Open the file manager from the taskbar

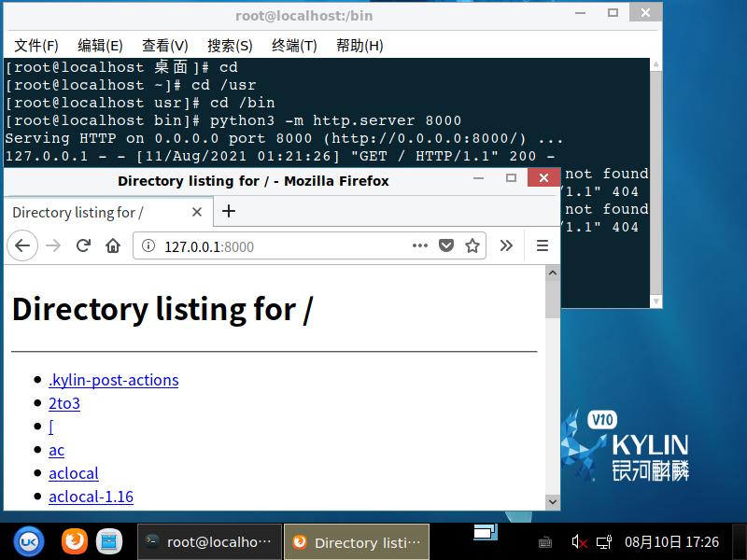pos(109,541)
